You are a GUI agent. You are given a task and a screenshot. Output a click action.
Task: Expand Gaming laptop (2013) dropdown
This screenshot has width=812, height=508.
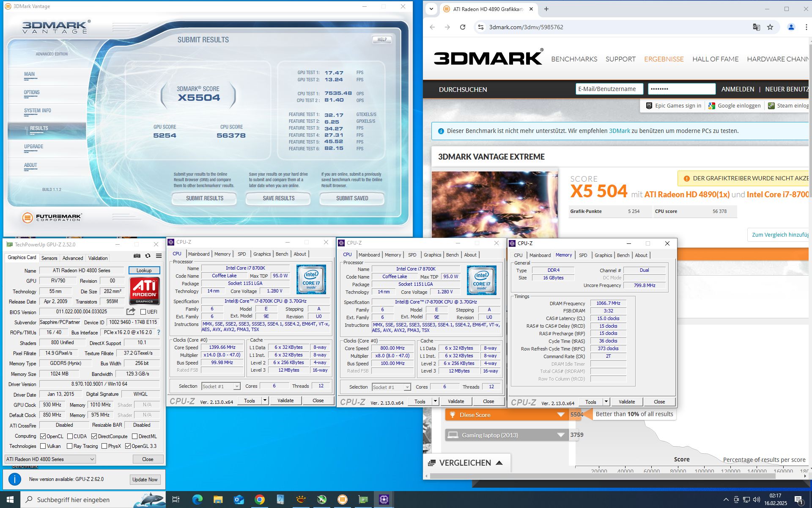561,435
